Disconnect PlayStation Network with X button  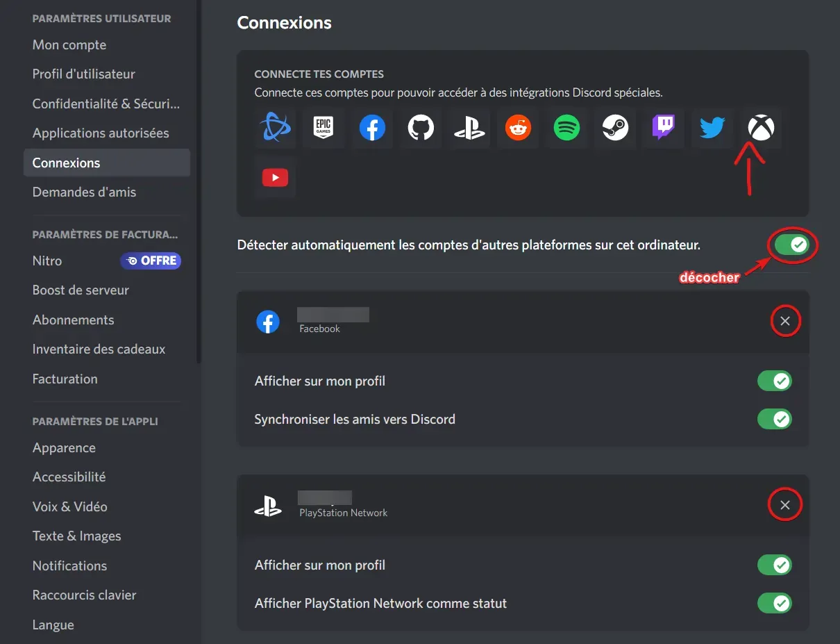coord(785,505)
